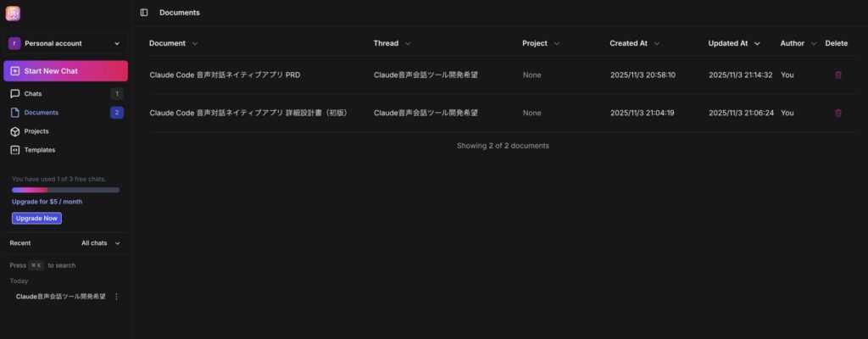Click the Delete column header
The image size is (868, 339).
836,43
